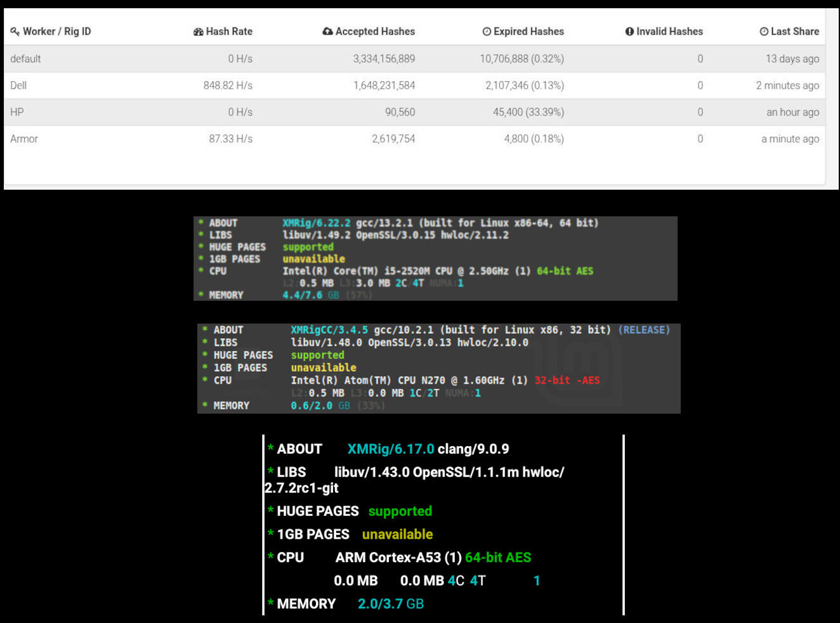Click Dell hash rate 848.82 H/s

(228, 86)
